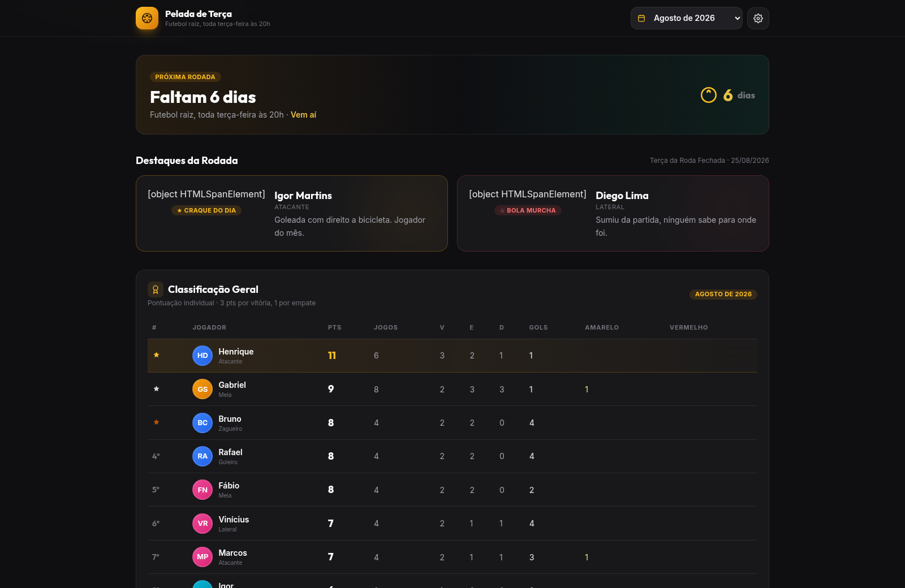The width and height of the screenshot is (905, 588).
Task: Click the Agosto de 2026 badge
Action: pos(723,294)
